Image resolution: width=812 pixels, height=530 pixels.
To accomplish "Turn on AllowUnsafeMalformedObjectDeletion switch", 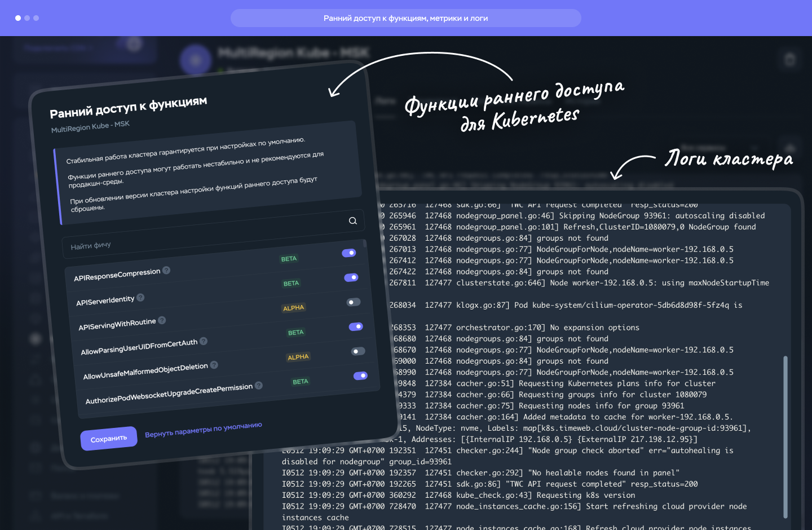I will click(358, 351).
